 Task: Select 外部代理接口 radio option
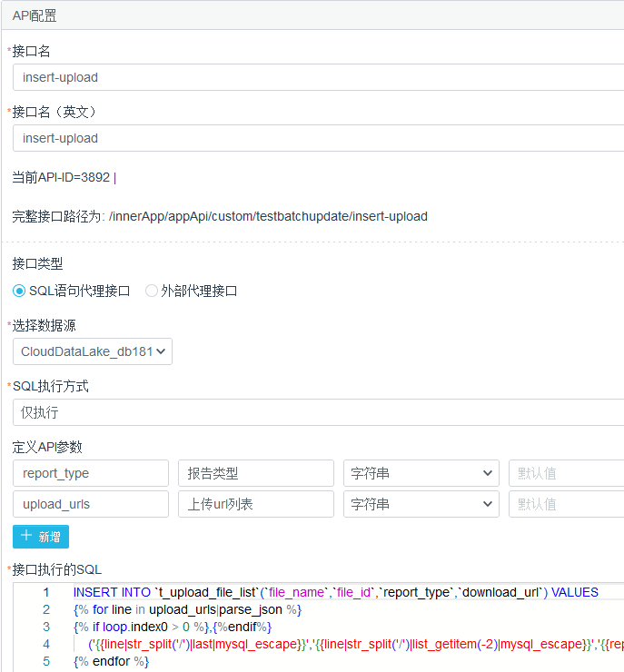point(152,291)
